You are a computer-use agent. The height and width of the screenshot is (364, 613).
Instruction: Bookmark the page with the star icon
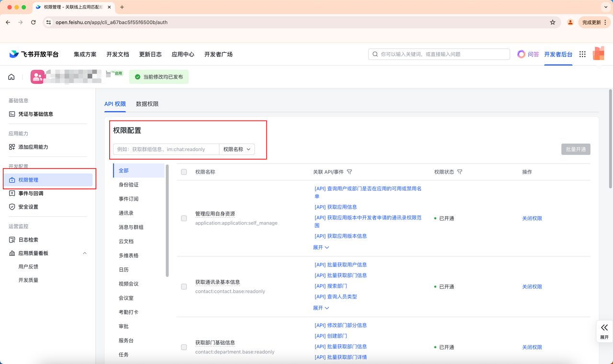point(553,22)
